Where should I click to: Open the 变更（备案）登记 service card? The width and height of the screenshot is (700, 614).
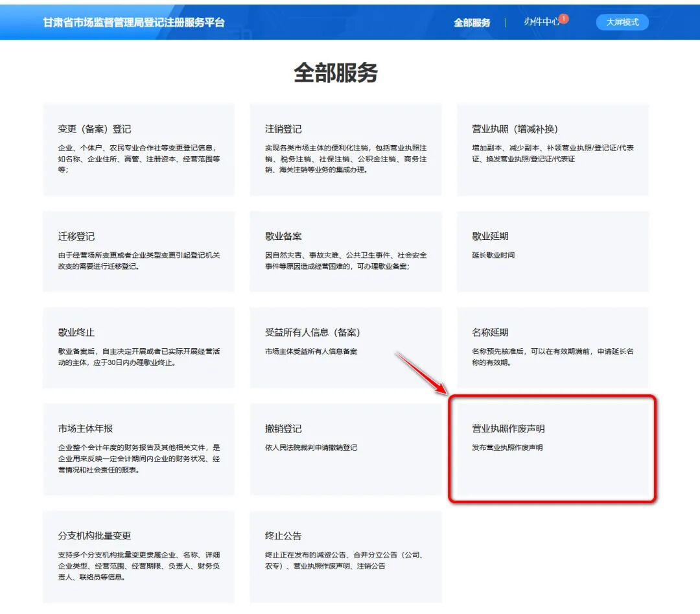point(138,149)
